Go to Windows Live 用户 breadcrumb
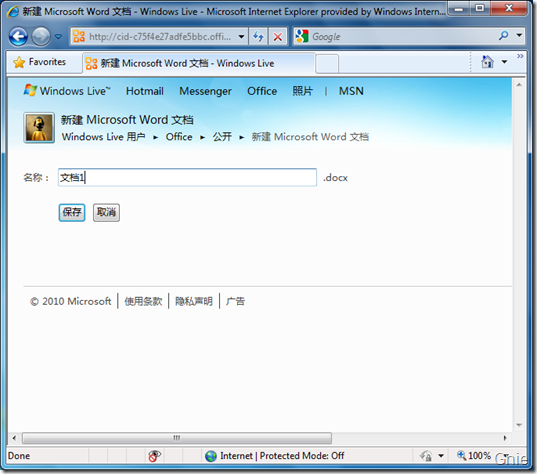537x474 pixels. point(103,137)
